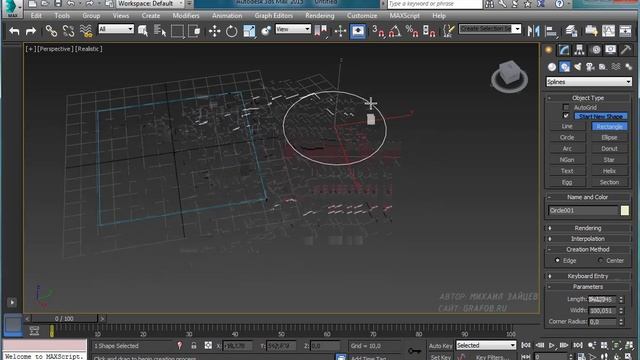Open the Rendering menu
The height and width of the screenshot is (360, 640).
coord(320,16)
